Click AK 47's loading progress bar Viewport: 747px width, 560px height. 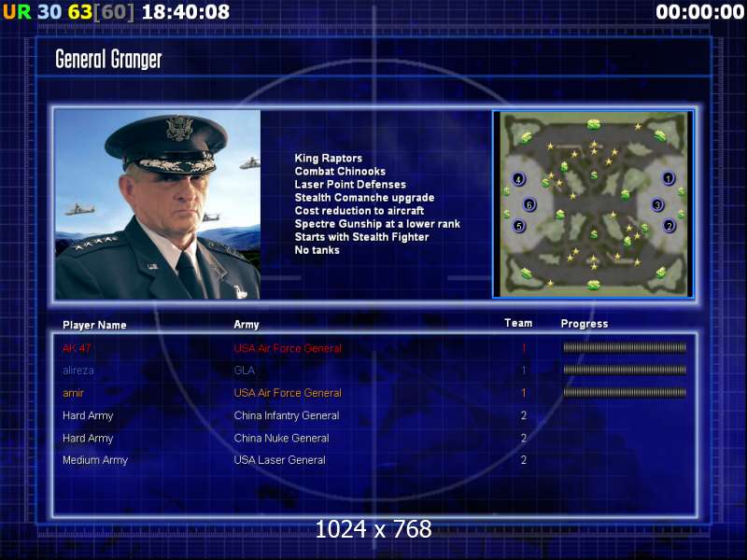click(x=625, y=347)
